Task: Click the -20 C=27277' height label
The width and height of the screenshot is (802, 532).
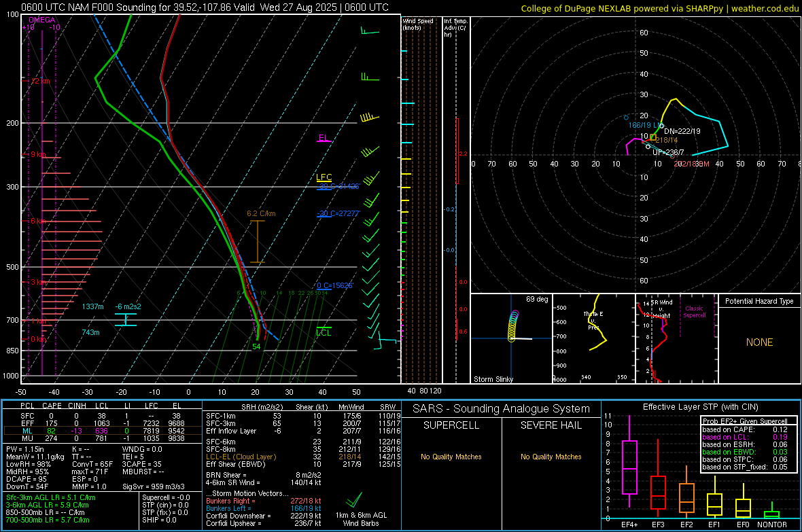Action: click(x=338, y=213)
